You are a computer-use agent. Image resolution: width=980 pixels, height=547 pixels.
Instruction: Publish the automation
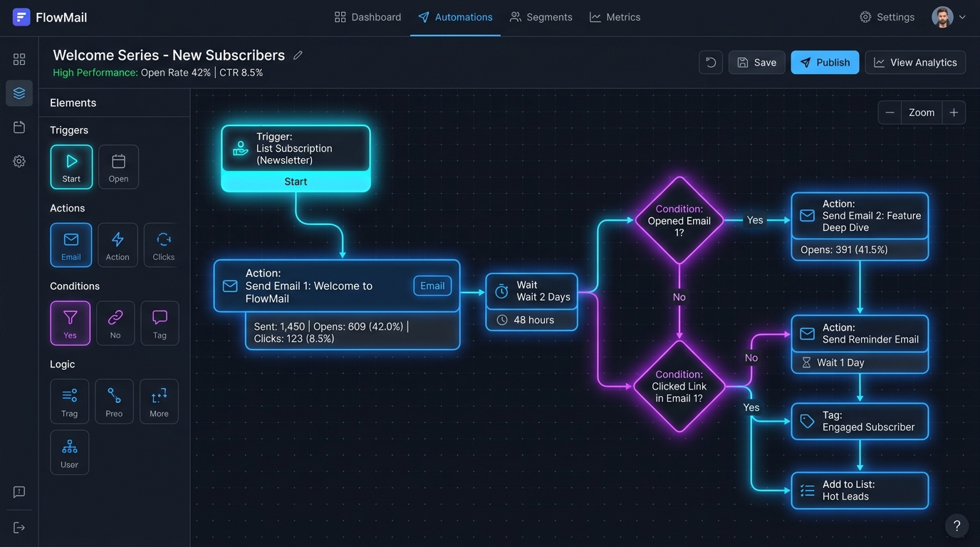tap(825, 63)
